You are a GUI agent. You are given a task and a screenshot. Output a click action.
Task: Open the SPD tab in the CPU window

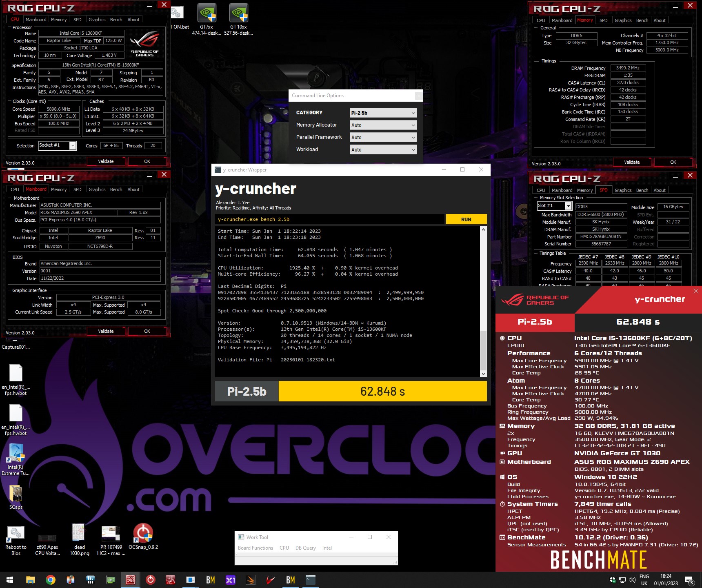tap(78, 20)
